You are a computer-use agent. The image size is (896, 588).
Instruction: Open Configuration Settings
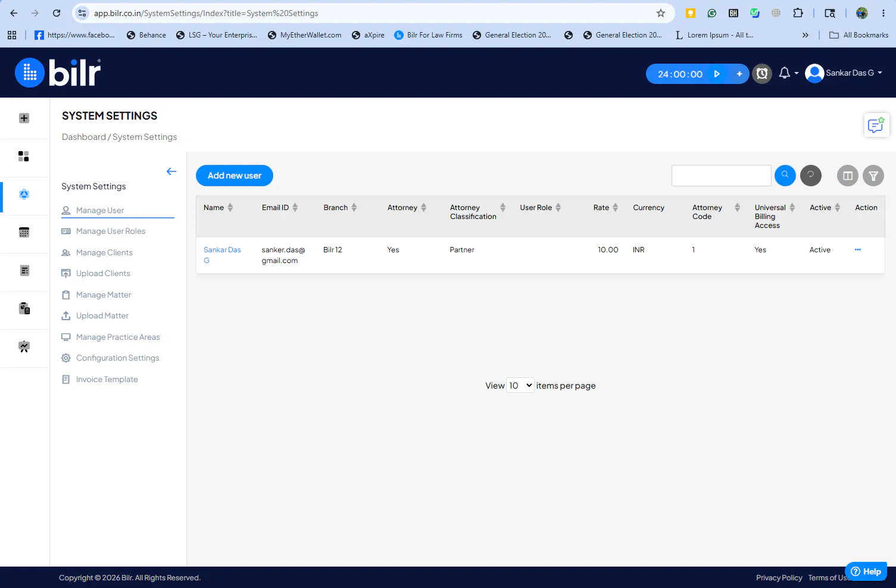[x=117, y=358]
